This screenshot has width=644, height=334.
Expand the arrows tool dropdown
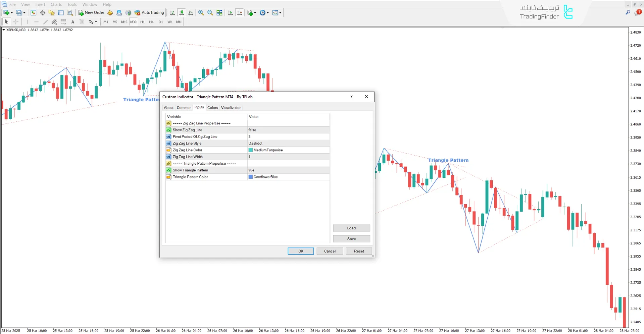[96, 21]
